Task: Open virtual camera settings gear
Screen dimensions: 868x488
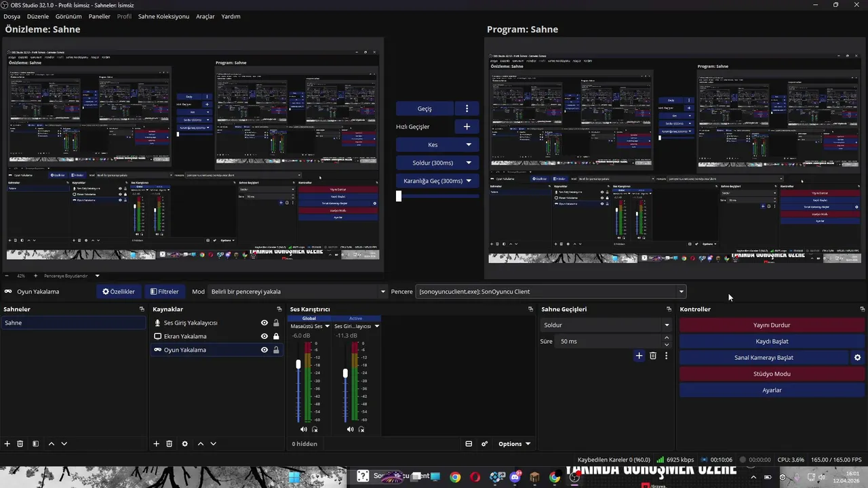Action: pos(857,358)
